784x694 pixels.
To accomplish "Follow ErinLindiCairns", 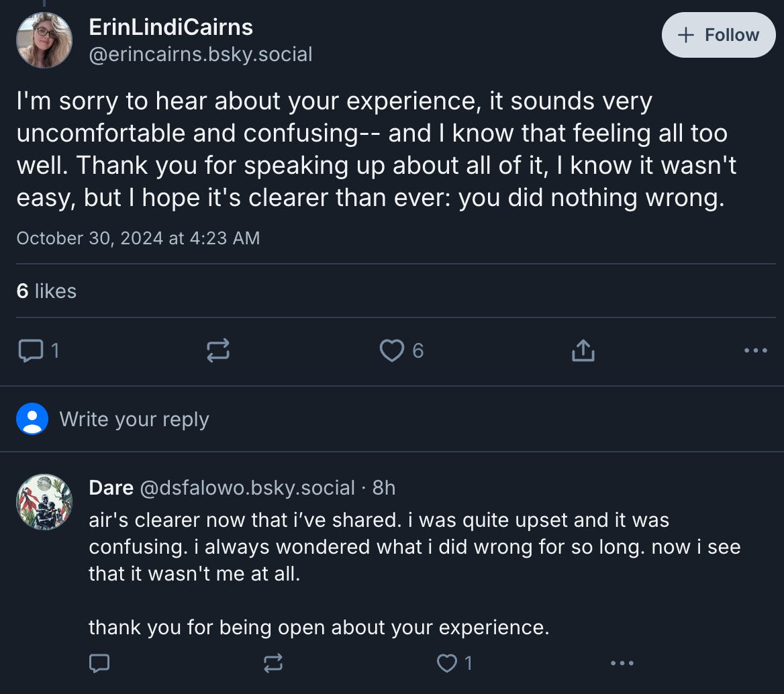I will [x=719, y=35].
